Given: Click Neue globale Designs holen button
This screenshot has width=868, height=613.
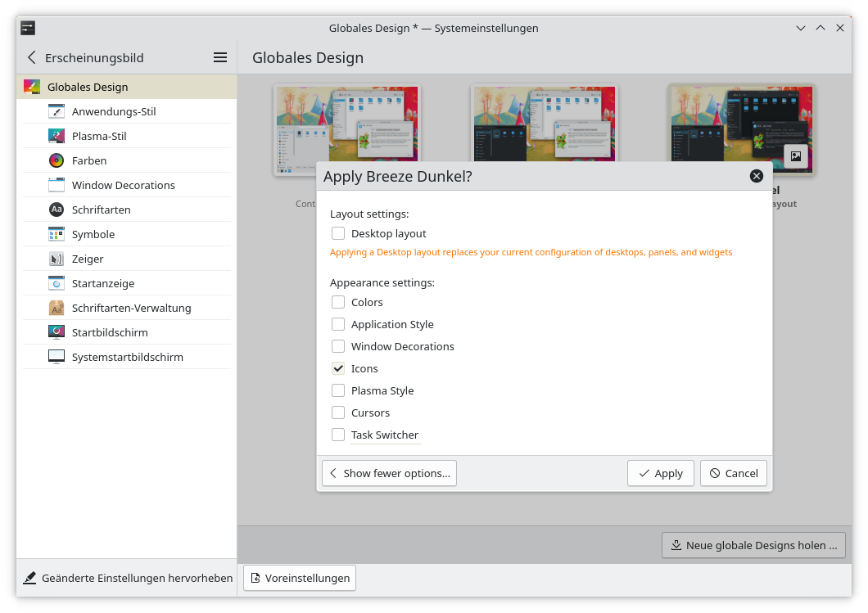Looking at the screenshot, I should coord(753,545).
